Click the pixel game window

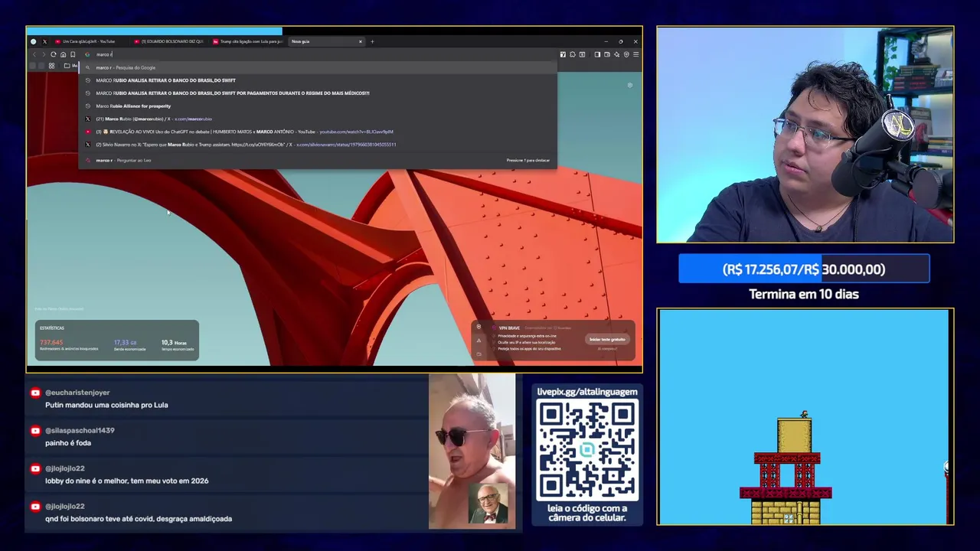point(805,417)
